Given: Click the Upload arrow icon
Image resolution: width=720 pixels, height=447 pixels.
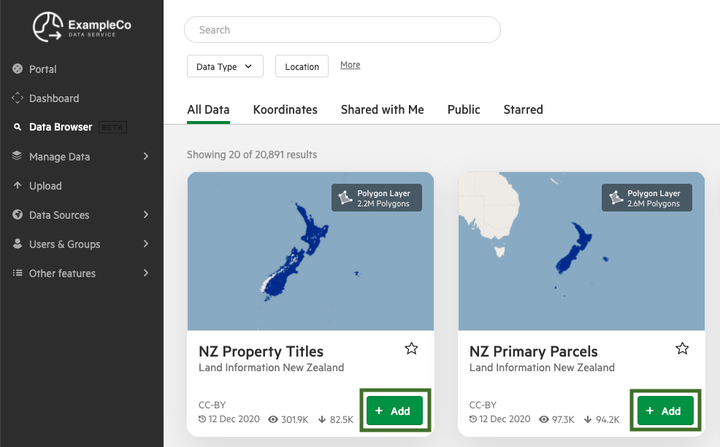Looking at the screenshot, I should tap(17, 186).
